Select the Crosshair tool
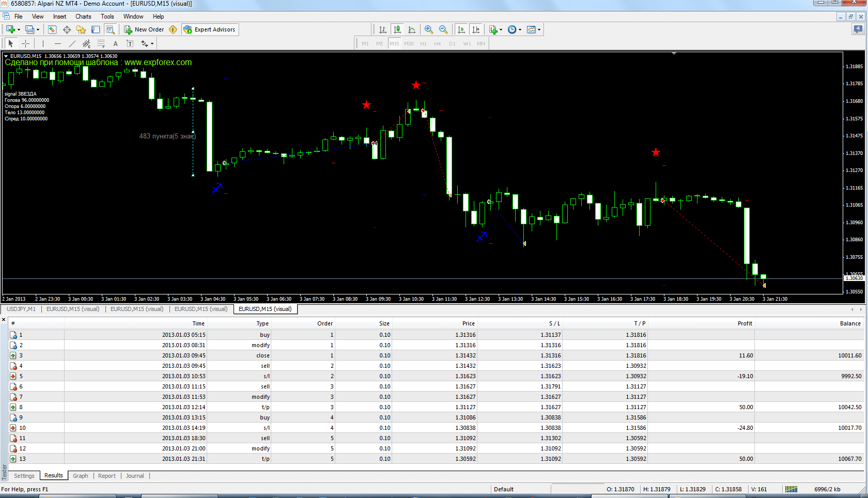Image resolution: width=868 pixels, height=498 pixels. click(x=25, y=43)
